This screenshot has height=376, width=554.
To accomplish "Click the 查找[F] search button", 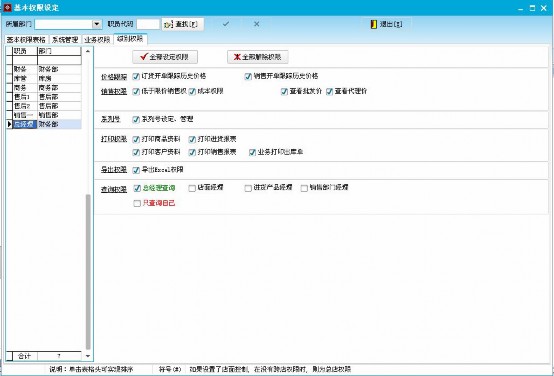I will (183, 24).
